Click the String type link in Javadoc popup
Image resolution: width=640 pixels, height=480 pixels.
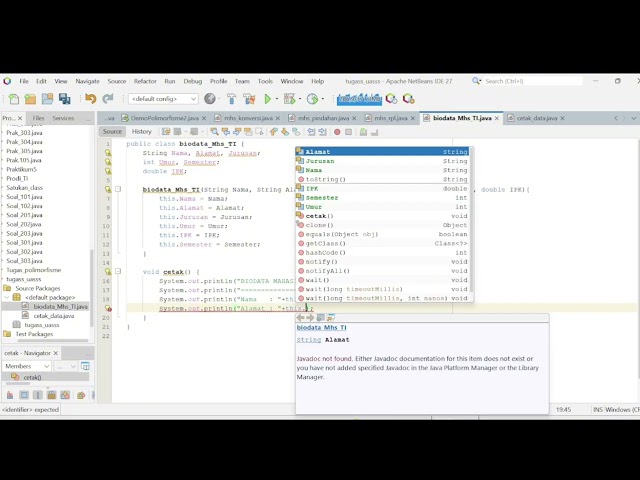pos(309,340)
